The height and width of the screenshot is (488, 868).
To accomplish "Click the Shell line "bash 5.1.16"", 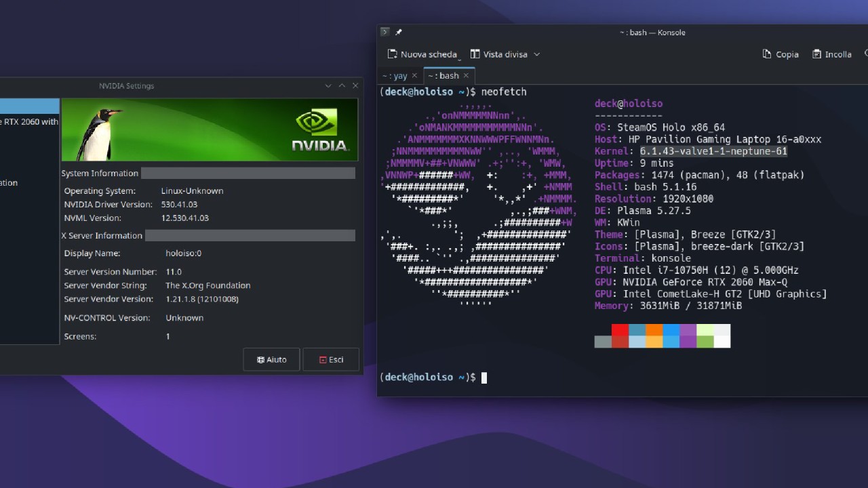I will (646, 187).
